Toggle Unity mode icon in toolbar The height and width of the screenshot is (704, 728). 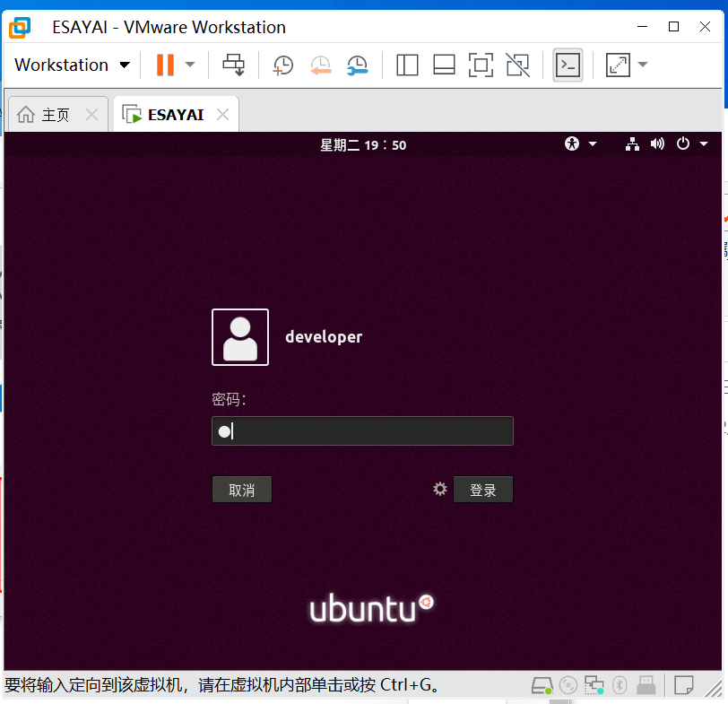point(517,65)
